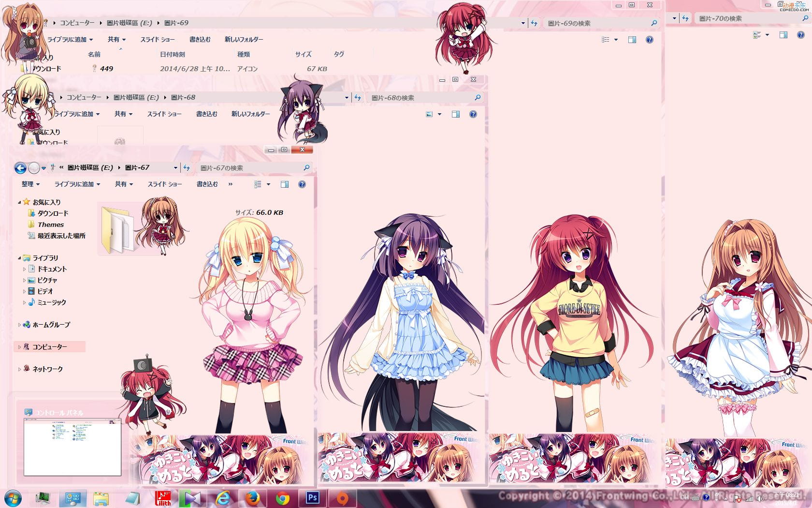Select the folder thumbnail in 圖片-67
This screenshot has width=812, height=508.
119,230
